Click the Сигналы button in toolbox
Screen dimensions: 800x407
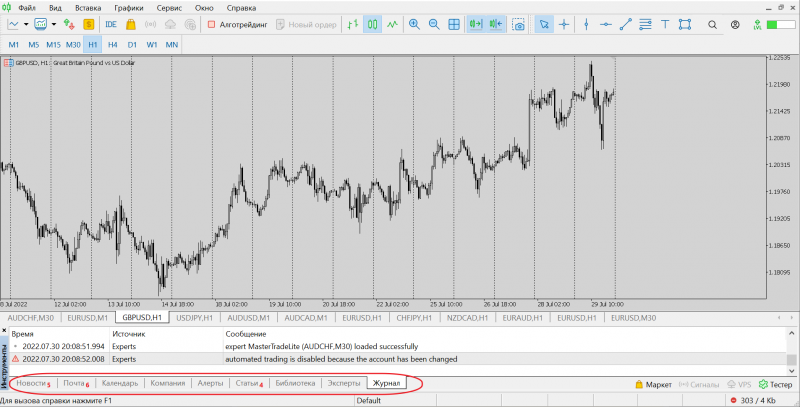tap(699, 385)
